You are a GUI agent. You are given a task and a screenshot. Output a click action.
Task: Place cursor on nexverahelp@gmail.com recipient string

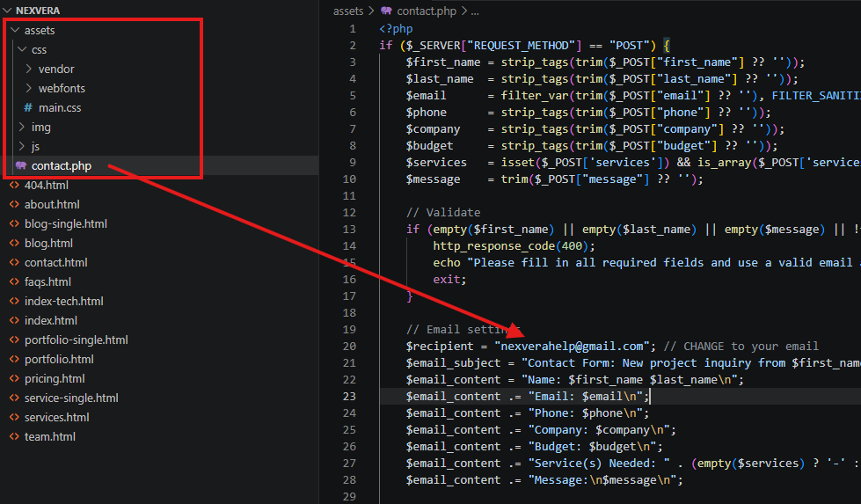coord(572,347)
